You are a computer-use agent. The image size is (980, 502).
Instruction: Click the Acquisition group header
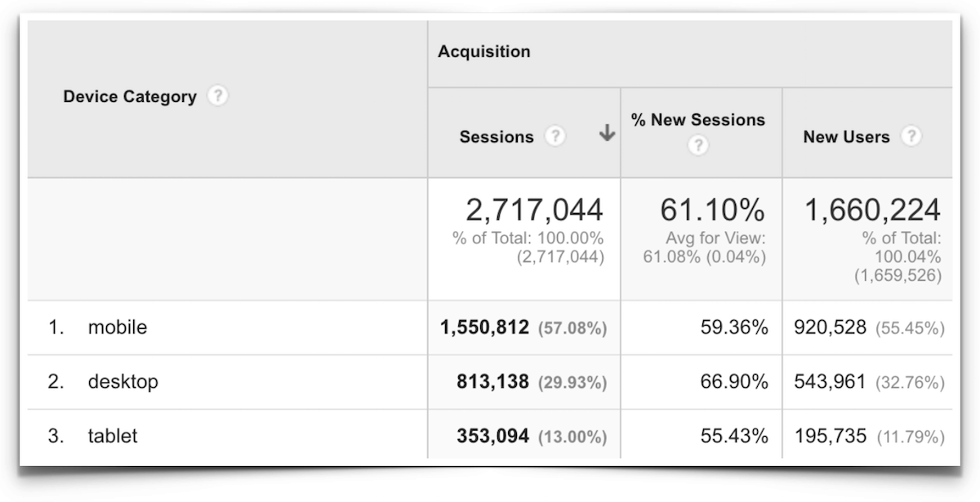point(483,51)
